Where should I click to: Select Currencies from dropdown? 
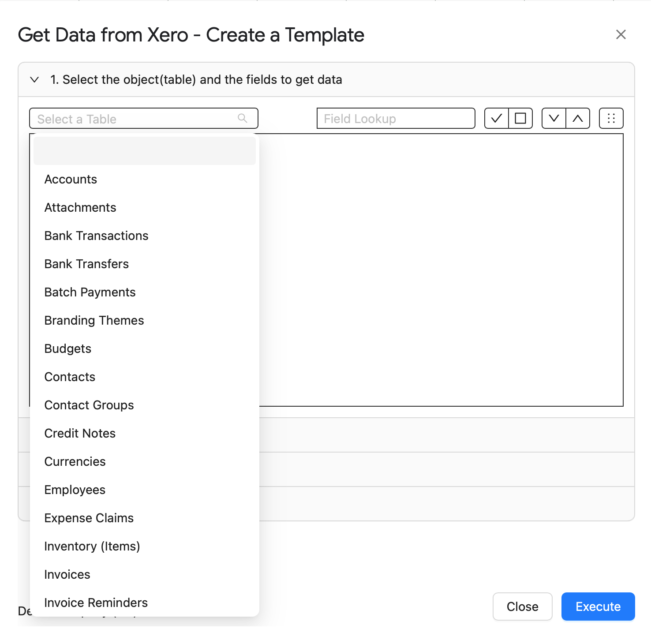[145, 461]
